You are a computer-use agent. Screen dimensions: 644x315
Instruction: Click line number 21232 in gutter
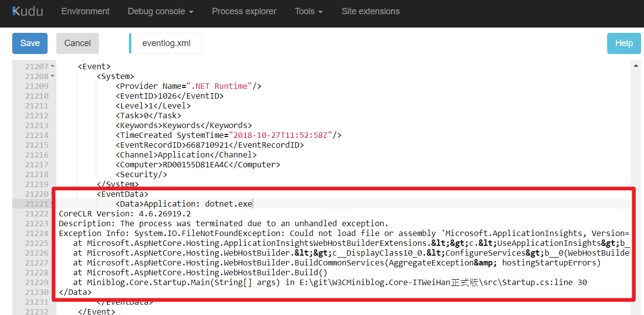tap(37, 312)
